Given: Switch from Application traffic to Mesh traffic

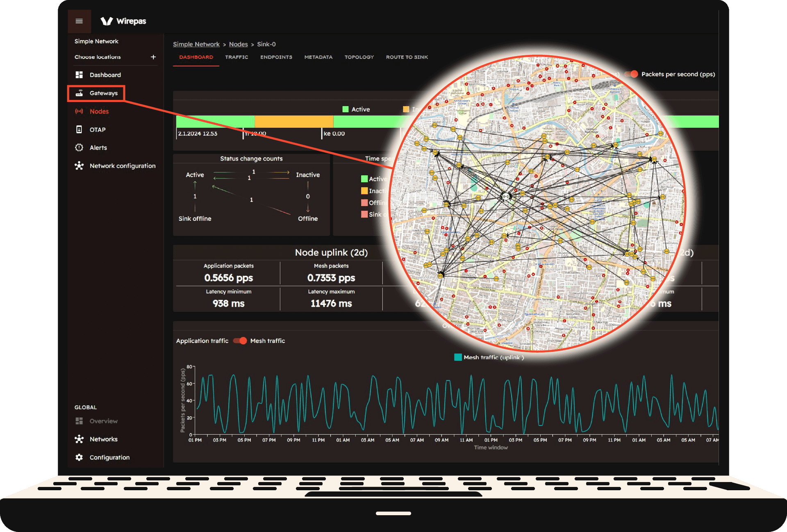Looking at the screenshot, I should 239,341.
